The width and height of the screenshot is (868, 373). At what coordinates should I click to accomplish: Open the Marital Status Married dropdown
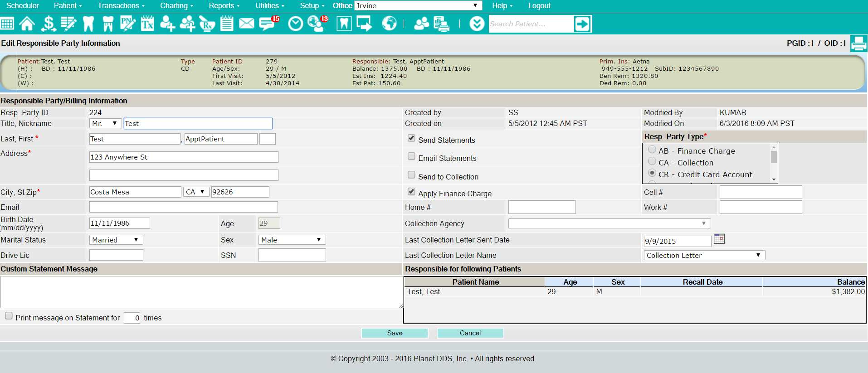(116, 240)
